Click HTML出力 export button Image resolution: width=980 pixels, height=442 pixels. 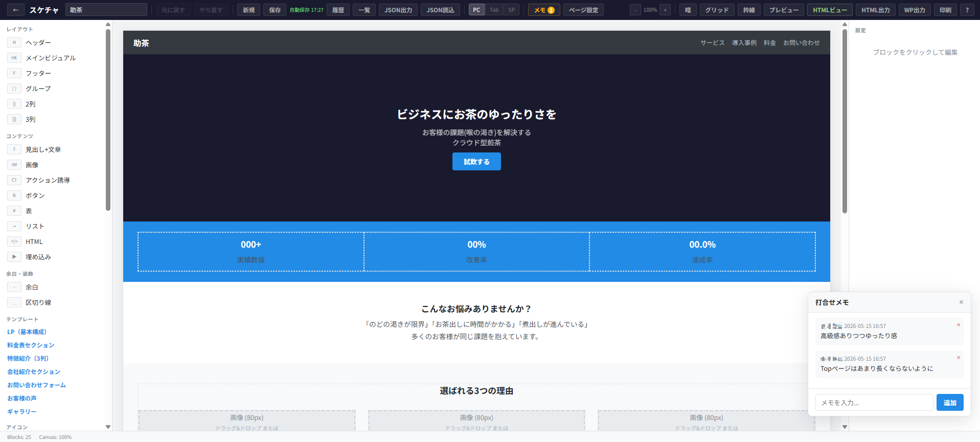875,10
